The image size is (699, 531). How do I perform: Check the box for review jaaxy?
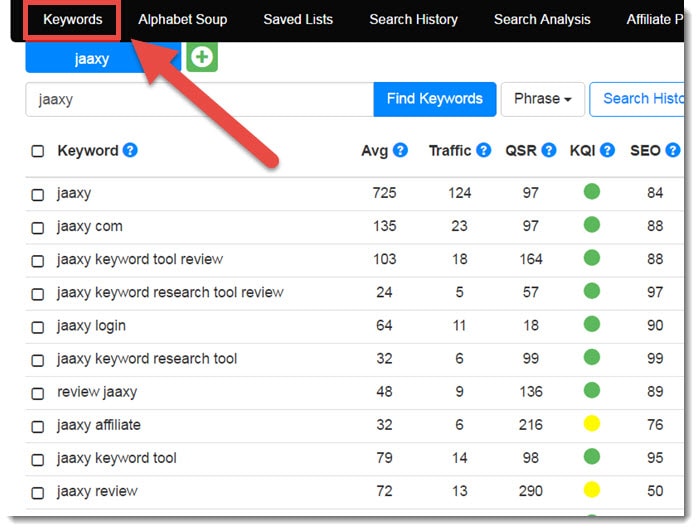coord(38,394)
